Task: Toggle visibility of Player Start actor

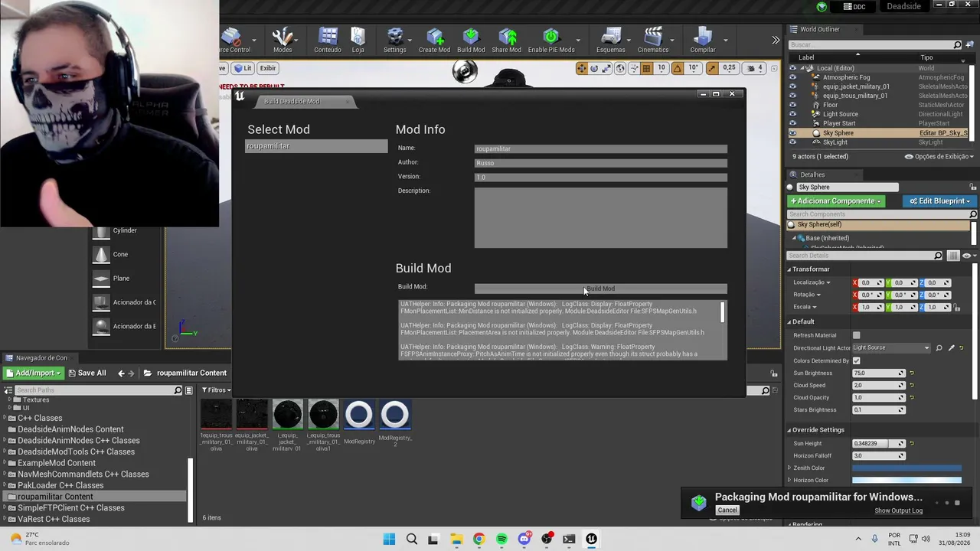Action: point(792,123)
